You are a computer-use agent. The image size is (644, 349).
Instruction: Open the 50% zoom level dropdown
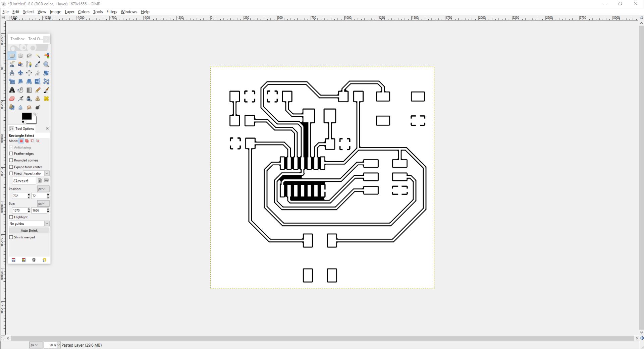tap(59, 345)
